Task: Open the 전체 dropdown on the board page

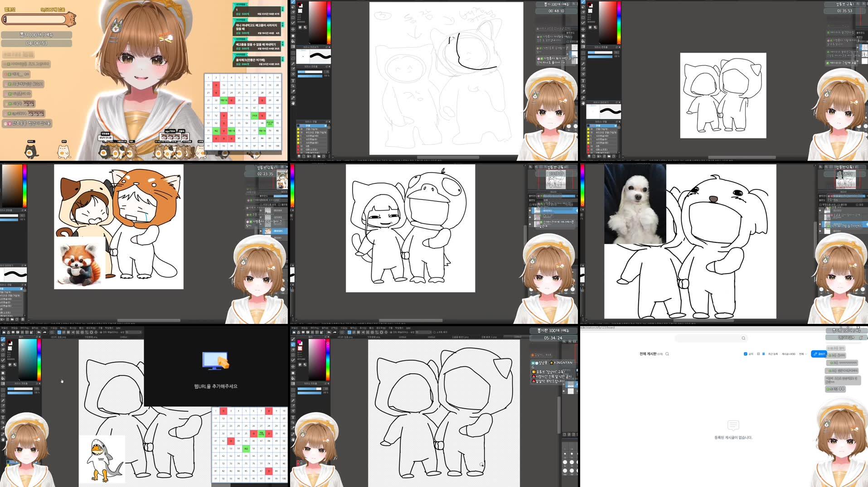Action: (x=804, y=354)
